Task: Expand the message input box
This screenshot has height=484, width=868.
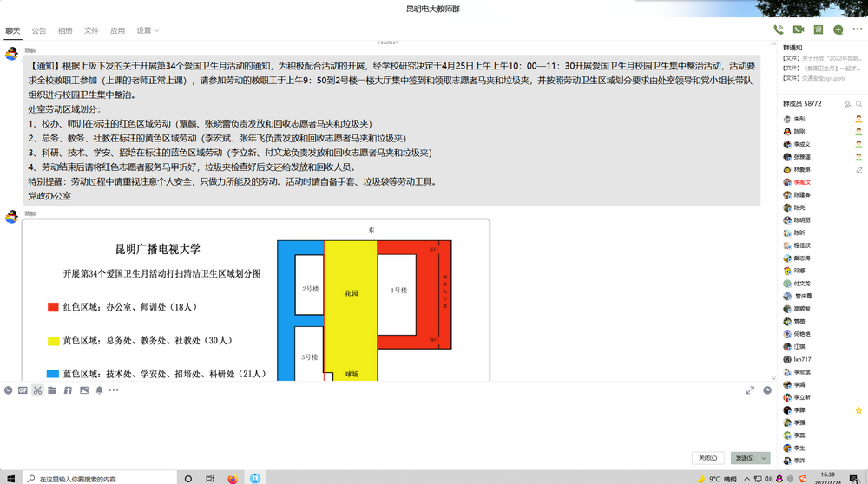Action: click(x=750, y=390)
